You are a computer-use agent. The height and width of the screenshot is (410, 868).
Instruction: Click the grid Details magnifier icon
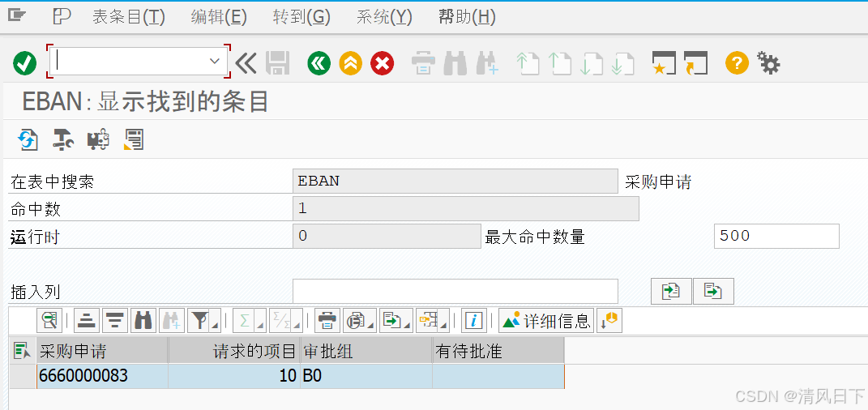[x=49, y=320]
